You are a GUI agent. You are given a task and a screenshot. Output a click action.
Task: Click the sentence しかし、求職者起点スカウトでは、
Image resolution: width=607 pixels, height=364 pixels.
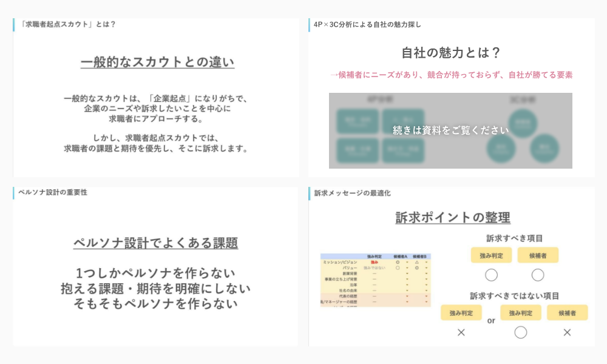pyautogui.click(x=155, y=138)
